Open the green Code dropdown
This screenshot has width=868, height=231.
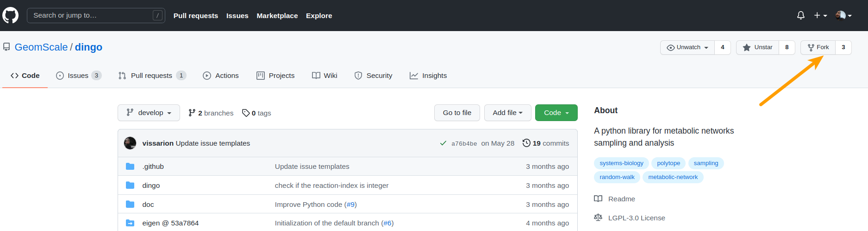(x=556, y=113)
